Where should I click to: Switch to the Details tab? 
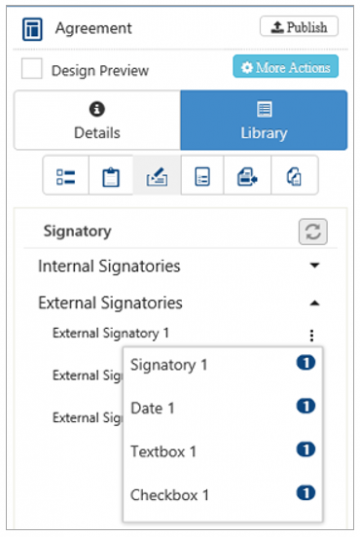click(x=97, y=120)
